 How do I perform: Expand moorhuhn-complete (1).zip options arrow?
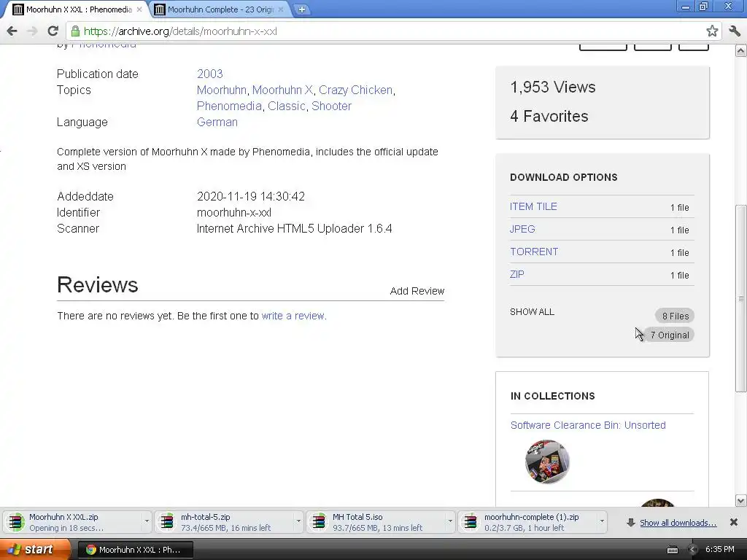602,522
